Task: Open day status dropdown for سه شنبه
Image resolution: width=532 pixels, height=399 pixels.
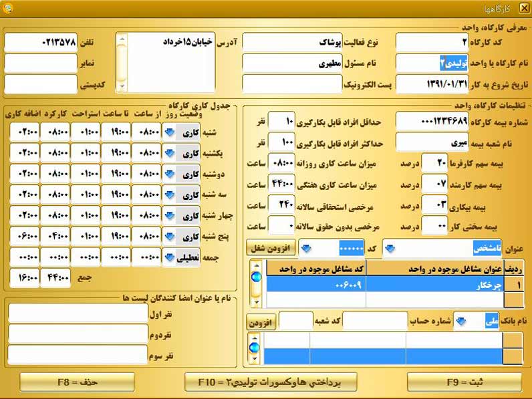Action: 169,195
